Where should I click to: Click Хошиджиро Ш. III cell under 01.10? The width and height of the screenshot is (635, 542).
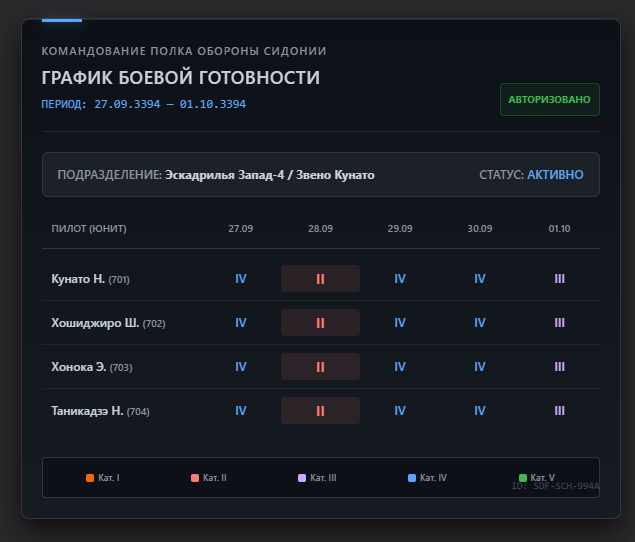click(x=559, y=323)
